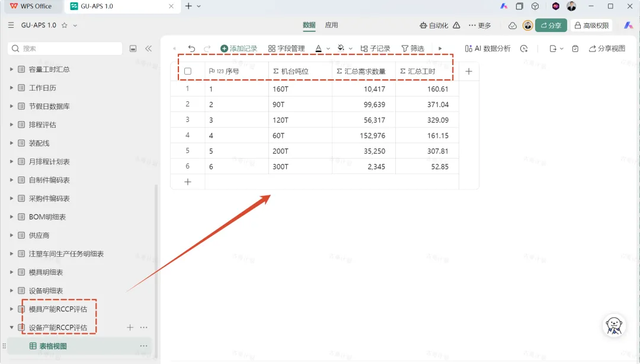Open the 自动化 automation menu
Screen dimensions: 640x364
tap(434, 25)
